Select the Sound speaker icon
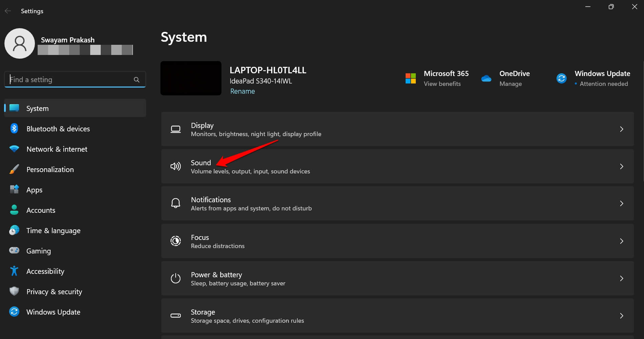Screen dimensions: 644x339 (x=175, y=166)
